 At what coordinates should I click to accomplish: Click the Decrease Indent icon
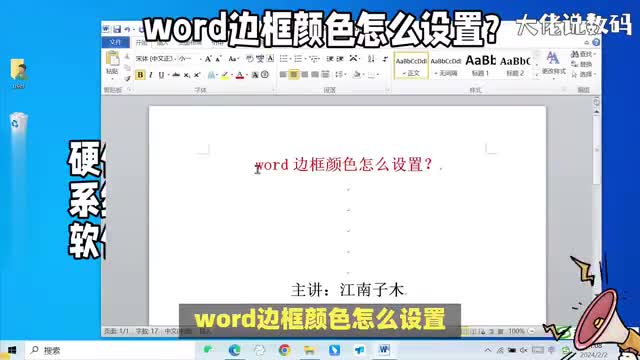tap(330, 59)
